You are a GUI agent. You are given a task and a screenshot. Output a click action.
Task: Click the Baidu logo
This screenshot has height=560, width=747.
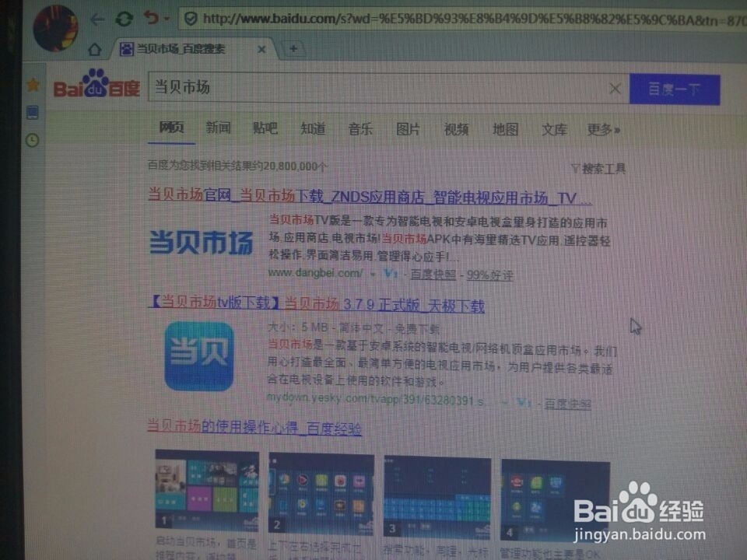[x=96, y=85]
